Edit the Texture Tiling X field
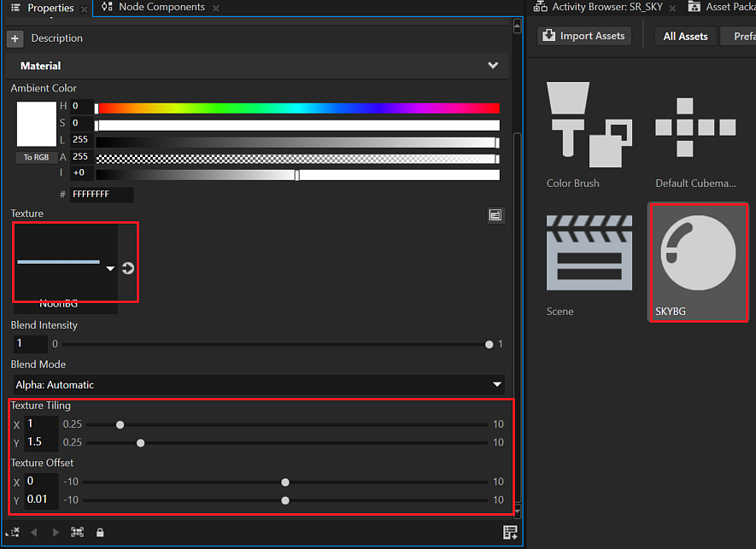 (x=41, y=424)
